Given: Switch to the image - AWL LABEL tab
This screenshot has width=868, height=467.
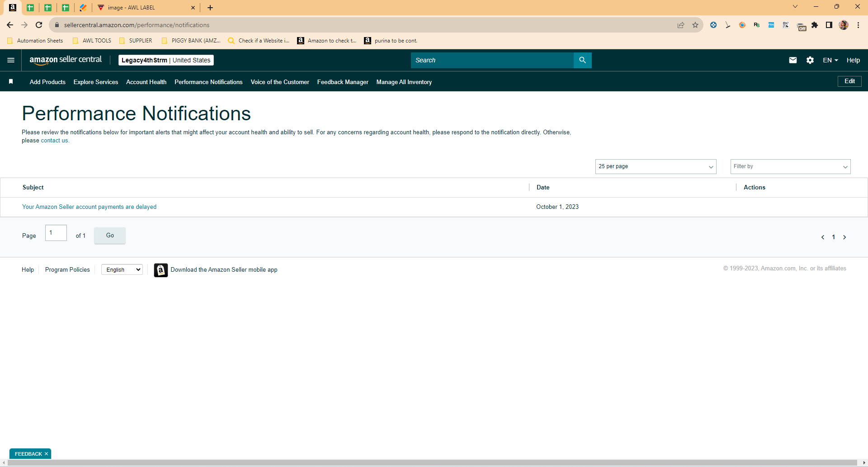Looking at the screenshot, I should pos(146,8).
